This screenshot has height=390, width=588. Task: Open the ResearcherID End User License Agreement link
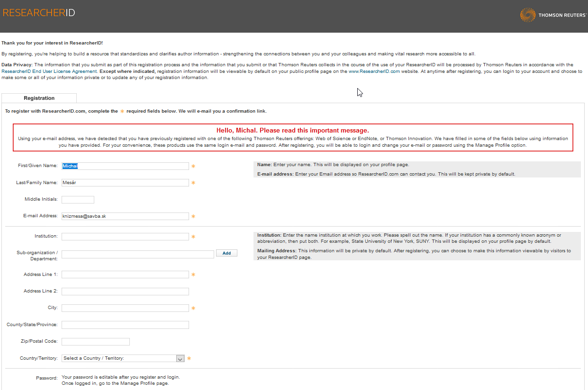click(49, 71)
